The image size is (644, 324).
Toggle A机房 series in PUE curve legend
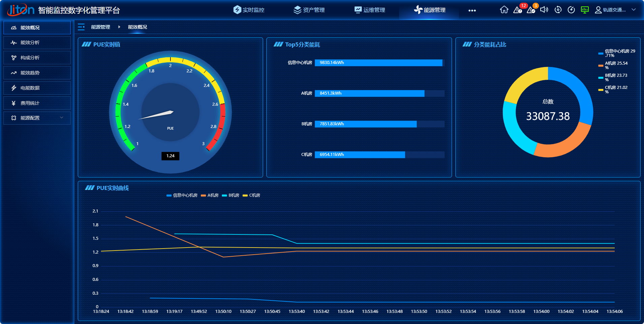[210, 195]
